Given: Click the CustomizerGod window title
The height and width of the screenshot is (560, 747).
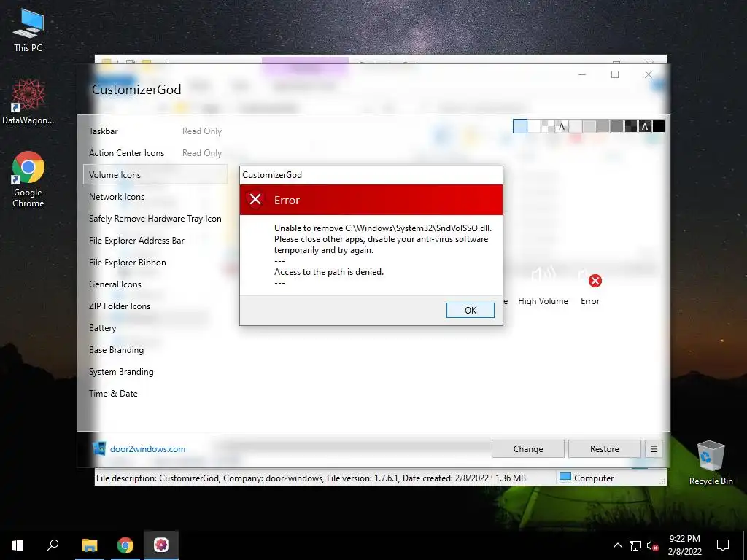Looking at the screenshot, I should [136, 90].
